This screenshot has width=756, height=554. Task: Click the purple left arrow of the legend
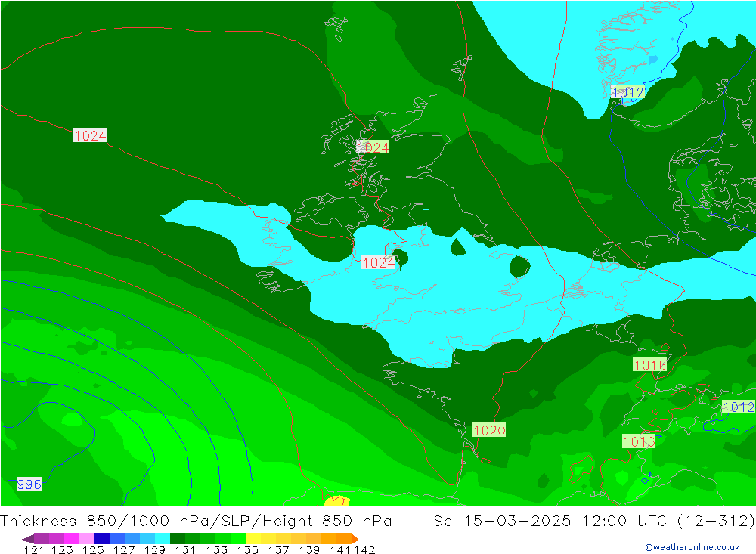[27, 538]
